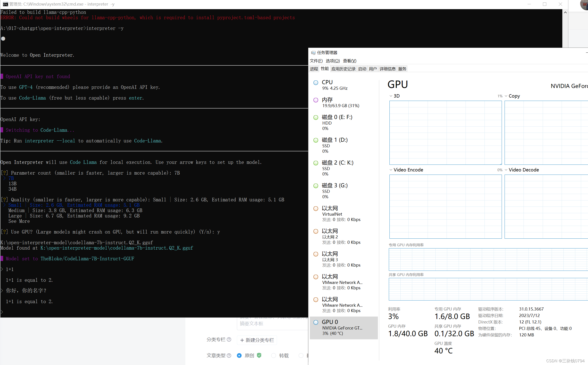Select 以太网 2 adapter entry
The image size is (588, 365).
(344, 236)
